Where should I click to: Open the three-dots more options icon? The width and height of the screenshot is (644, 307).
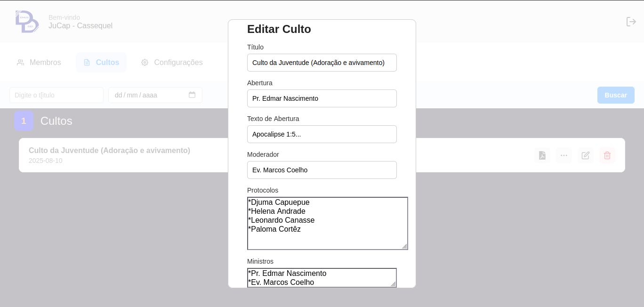(563, 155)
